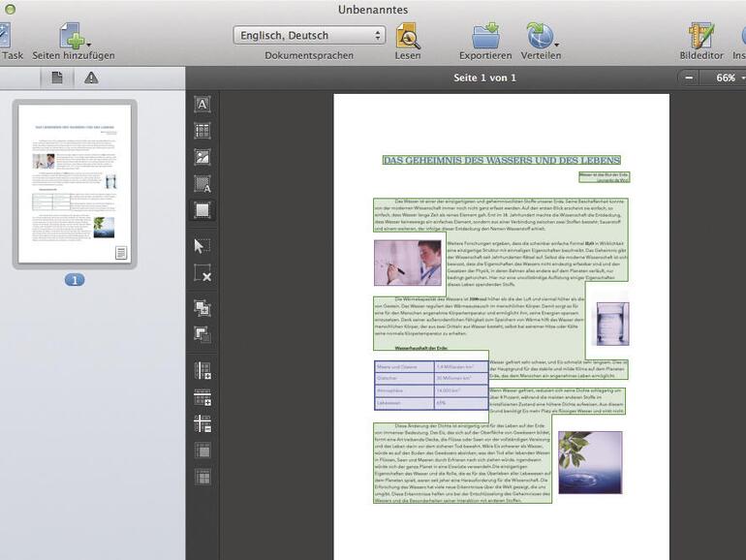Choose the add area part tool
The height and width of the screenshot is (560, 746).
[x=202, y=308]
